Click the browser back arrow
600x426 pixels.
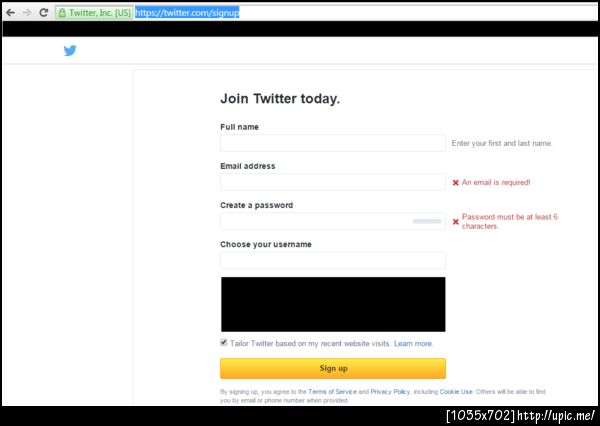tap(10, 13)
